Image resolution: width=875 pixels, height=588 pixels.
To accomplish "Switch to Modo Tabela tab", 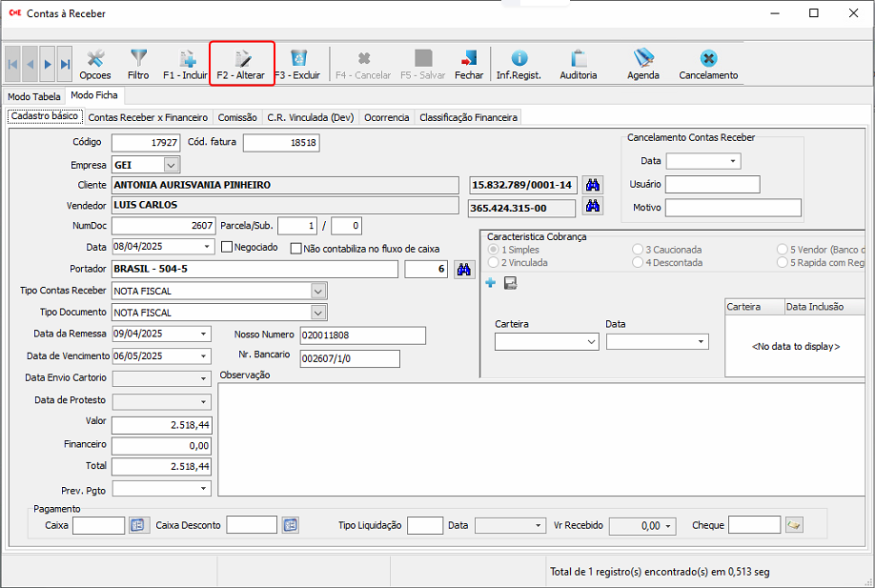I will [x=33, y=96].
